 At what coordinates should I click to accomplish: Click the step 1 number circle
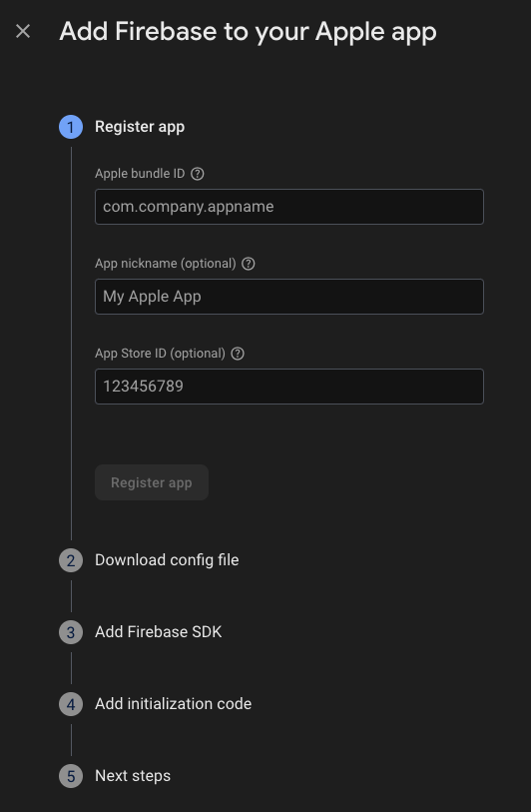(x=71, y=127)
